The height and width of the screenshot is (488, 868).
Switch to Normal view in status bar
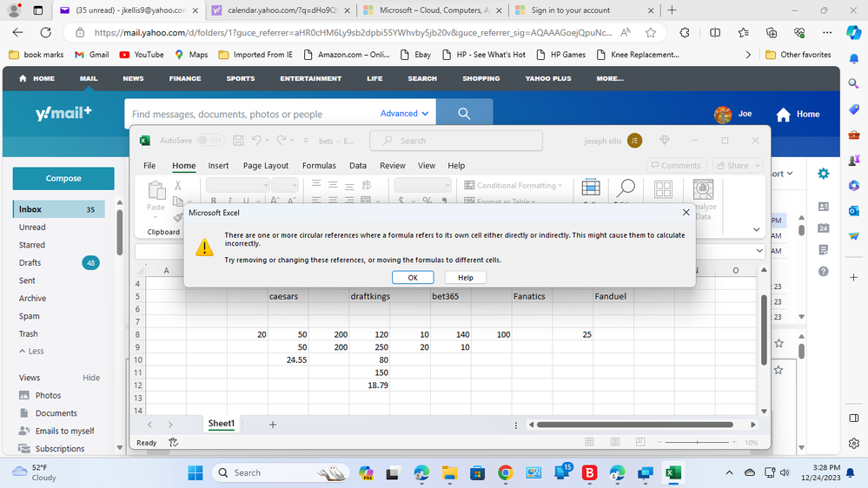[589, 442]
